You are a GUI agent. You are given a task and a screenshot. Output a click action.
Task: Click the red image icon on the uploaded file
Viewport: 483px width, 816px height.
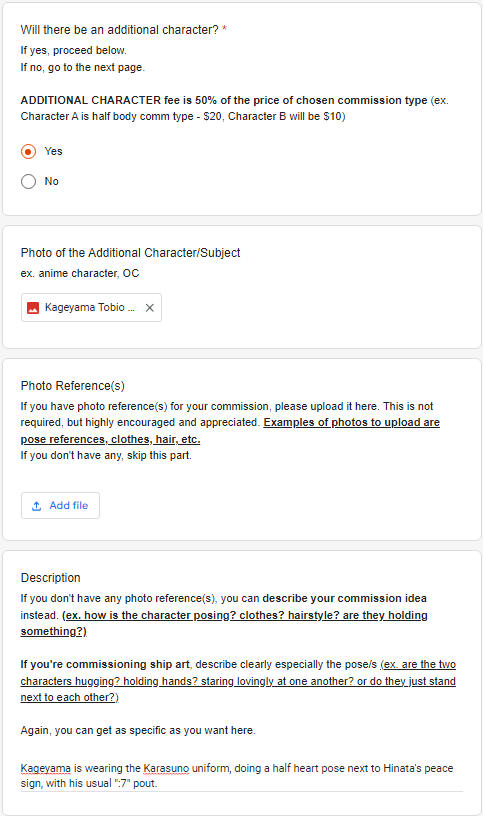click(33, 308)
